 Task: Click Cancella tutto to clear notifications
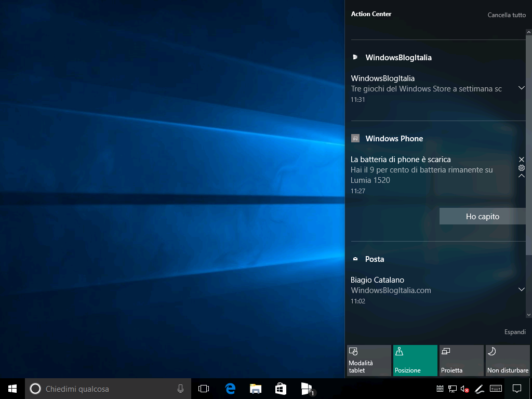[507, 15]
